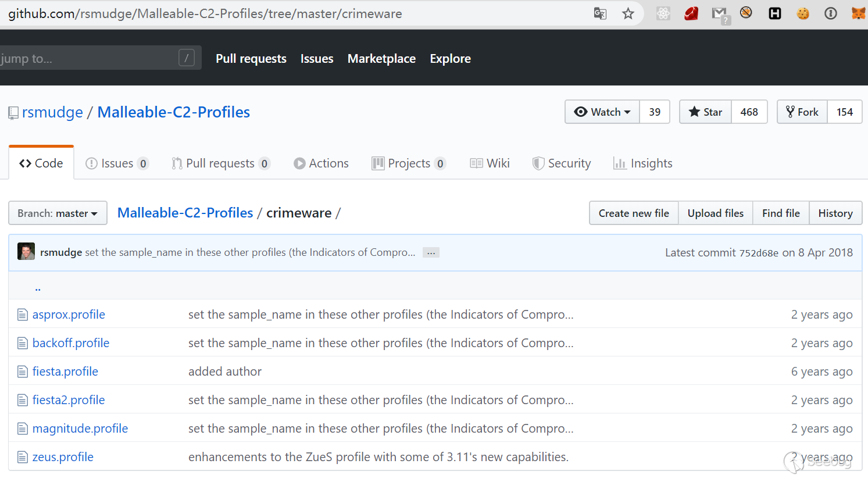868x478 pixels.
Task: Click the file icon beside asprox.profile
Action: (x=23, y=315)
